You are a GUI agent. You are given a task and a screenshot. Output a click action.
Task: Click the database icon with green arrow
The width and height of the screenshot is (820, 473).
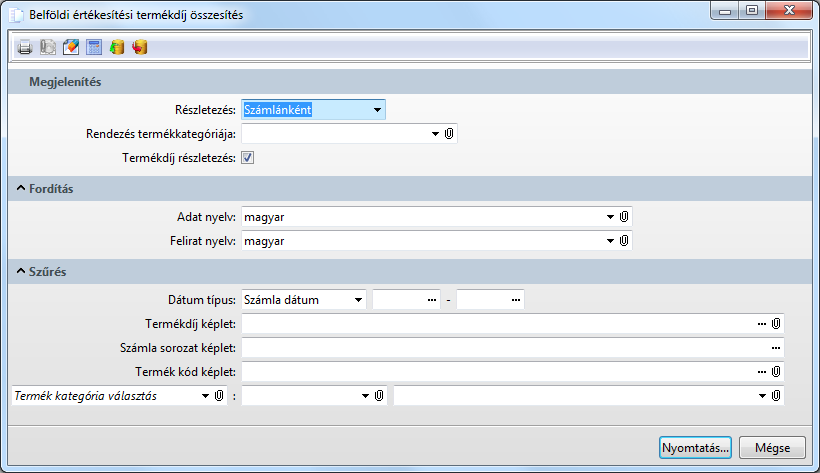point(117,47)
